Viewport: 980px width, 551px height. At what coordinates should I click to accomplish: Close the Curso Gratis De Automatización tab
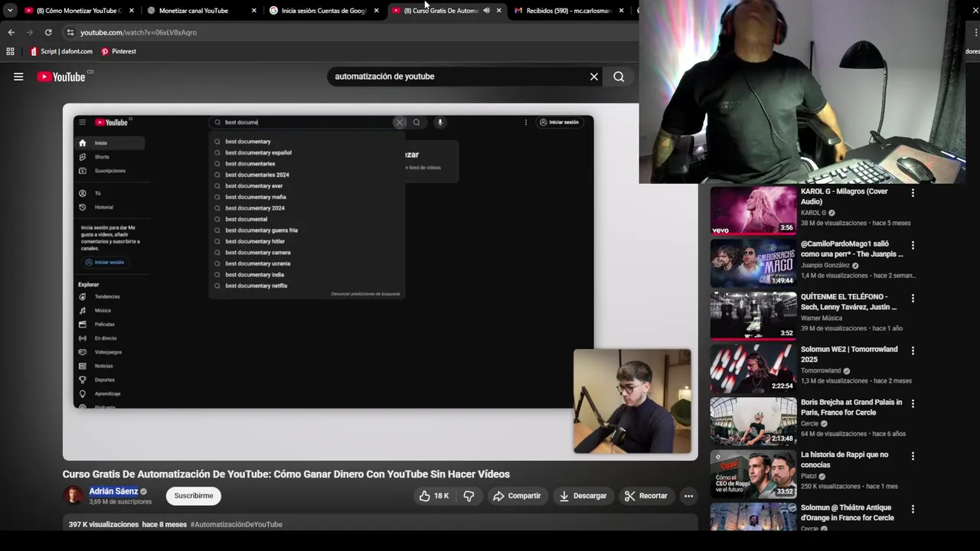click(x=499, y=11)
